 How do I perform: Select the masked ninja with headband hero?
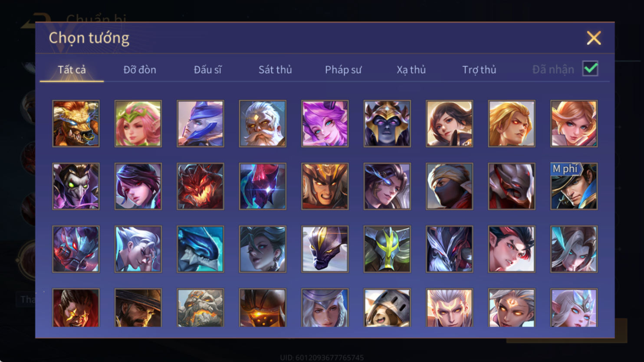click(x=450, y=186)
